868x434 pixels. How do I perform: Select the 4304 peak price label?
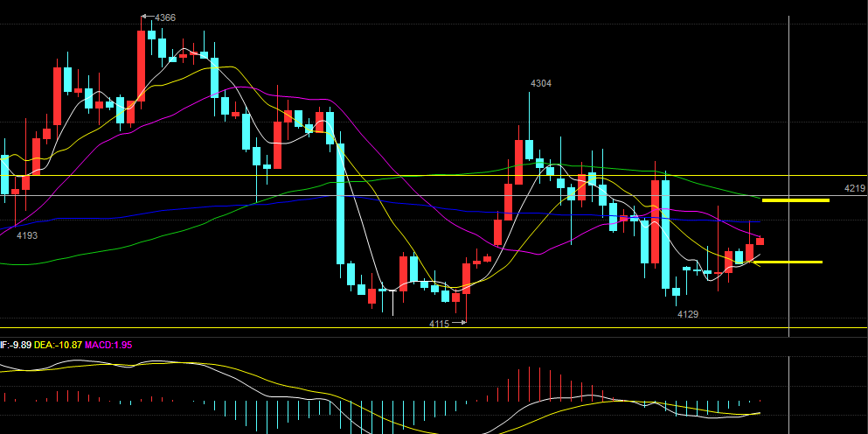tap(541, 83)
